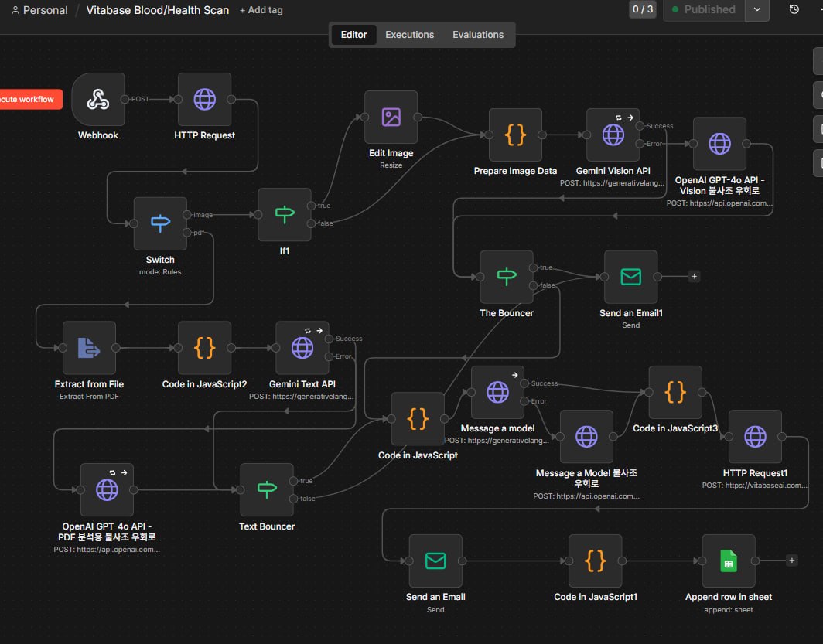Viewport: 823px width, 644px height.
Task: Click the 'append: sheet' subtitle text
Action: [x=729, y=609]
